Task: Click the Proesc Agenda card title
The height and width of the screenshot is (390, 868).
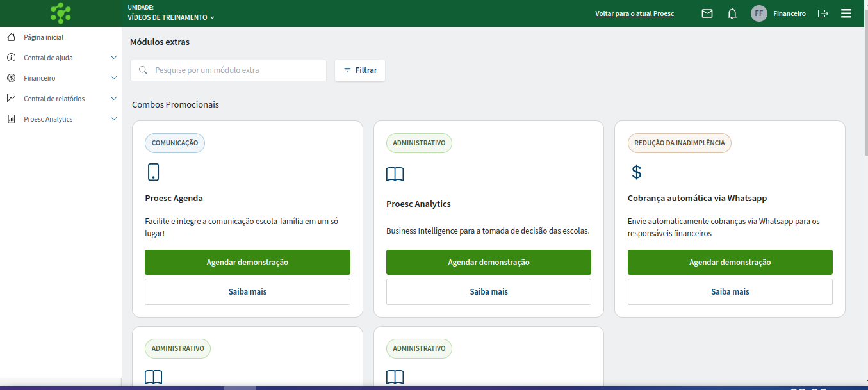Action: click(174, 199)
